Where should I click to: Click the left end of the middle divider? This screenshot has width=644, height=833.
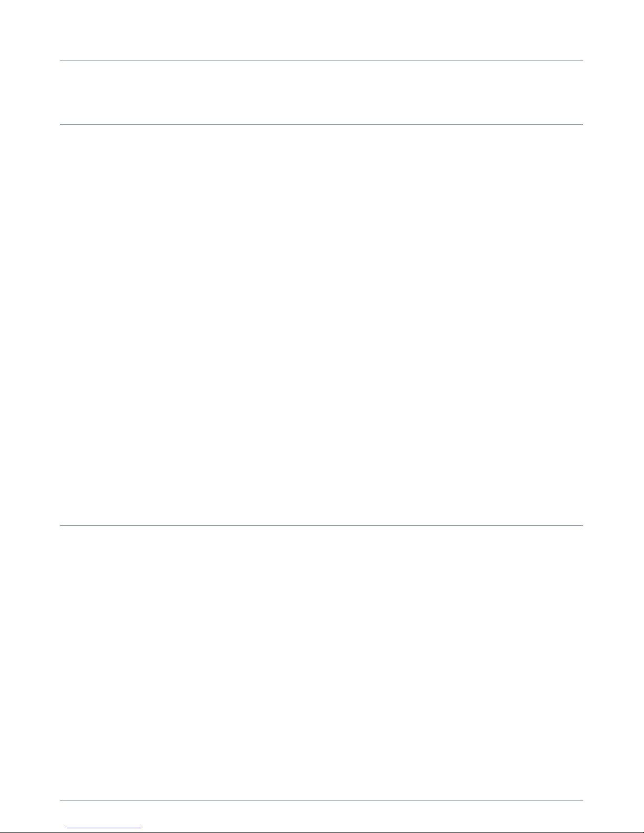pos(62,526)
